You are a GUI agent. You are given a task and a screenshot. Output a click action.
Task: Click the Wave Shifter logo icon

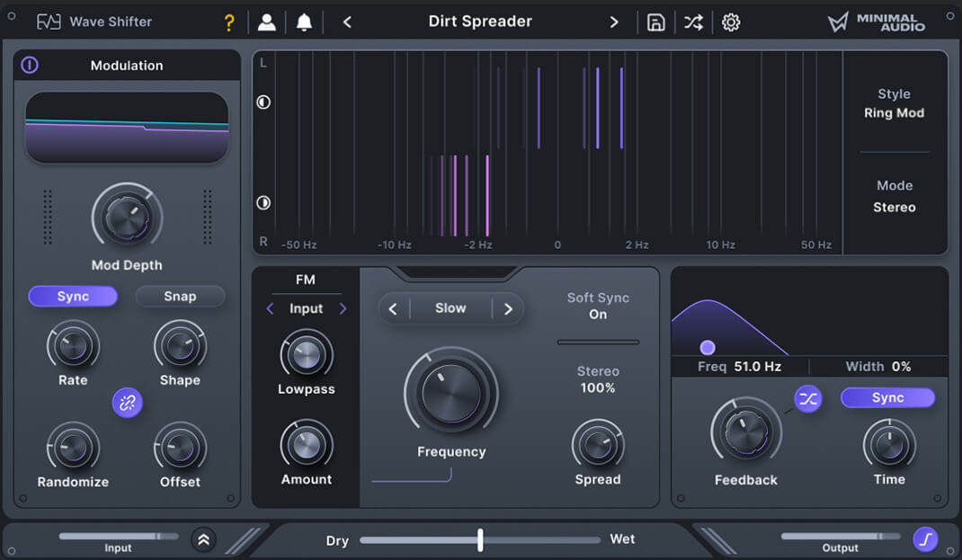[x=49, y=22]
